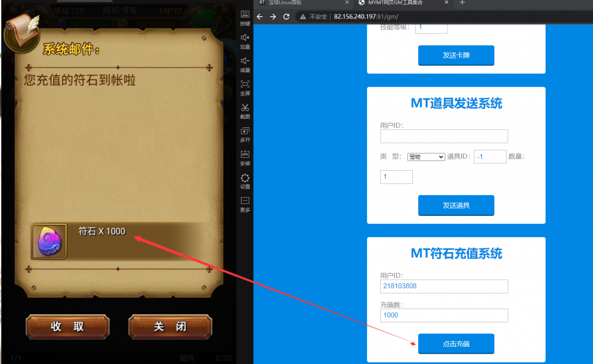The width and height of the screenshot is (593, 364).
Task: Open emulator settings (设置) gear icon
Action: [x=245, y=181]
